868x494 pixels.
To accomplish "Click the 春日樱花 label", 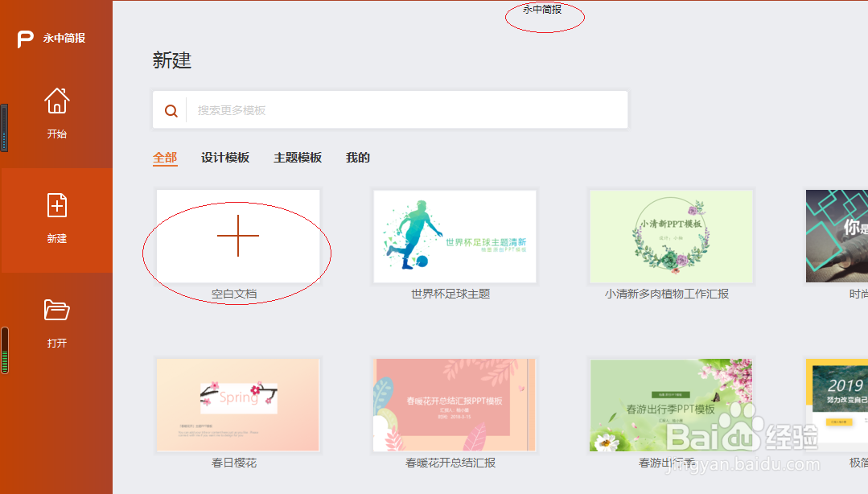I will 234,463.
